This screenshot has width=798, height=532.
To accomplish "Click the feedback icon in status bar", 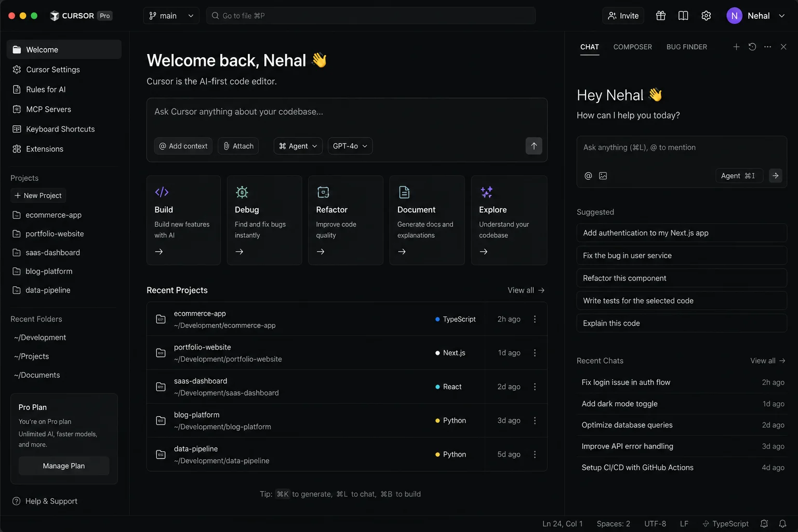I will click(764, 524).
